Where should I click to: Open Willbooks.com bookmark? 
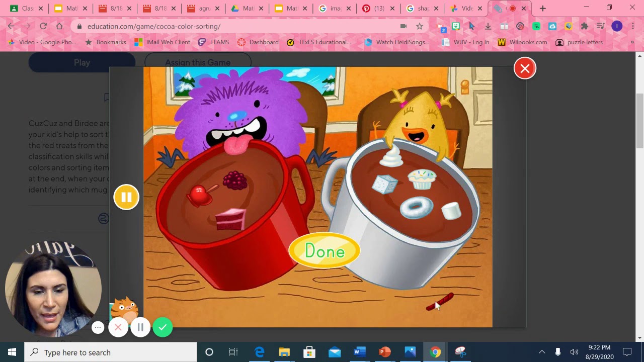tap(522, 42)
